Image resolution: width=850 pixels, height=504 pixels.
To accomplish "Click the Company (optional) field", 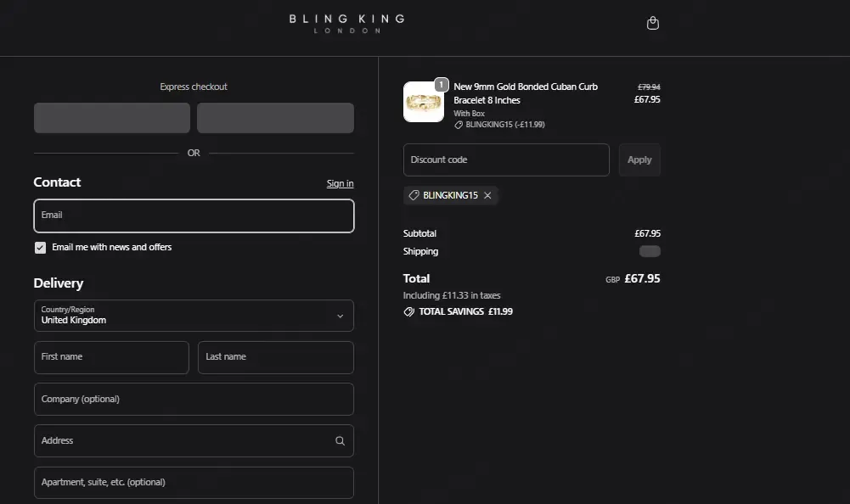I will click(194, 400).
